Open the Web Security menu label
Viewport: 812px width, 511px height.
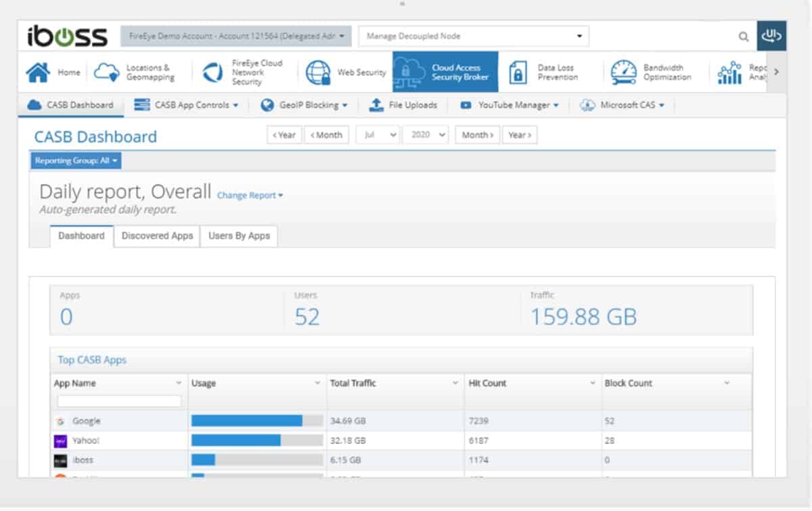pos(362,72)
